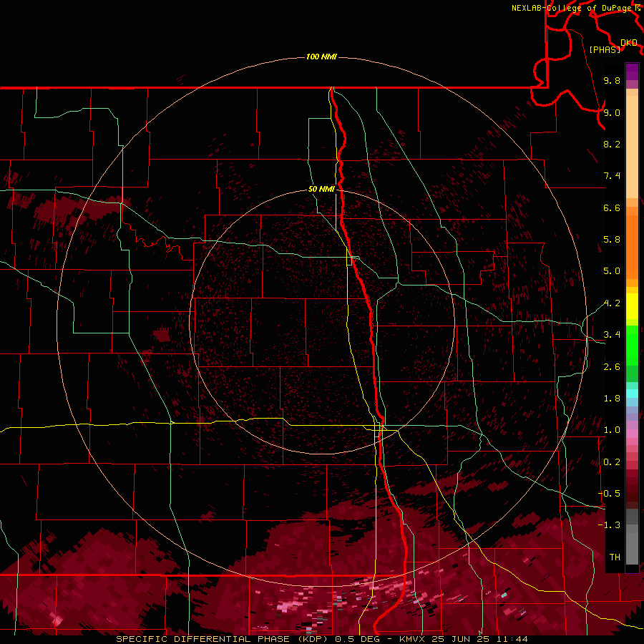This screenshot has height=644, width=644.
Task: Click the 100 NMI range ring label
Action: (321, 57)
